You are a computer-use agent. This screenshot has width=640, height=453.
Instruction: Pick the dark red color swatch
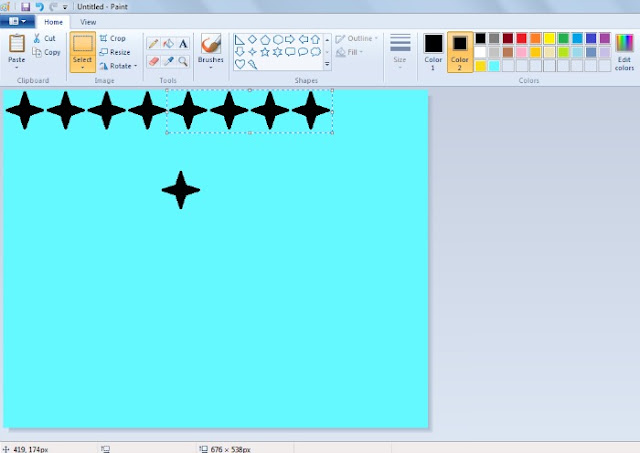[x=508, y=38]
